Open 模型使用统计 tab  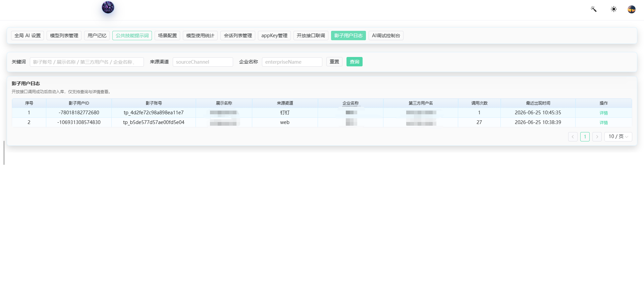coord(200,36)
